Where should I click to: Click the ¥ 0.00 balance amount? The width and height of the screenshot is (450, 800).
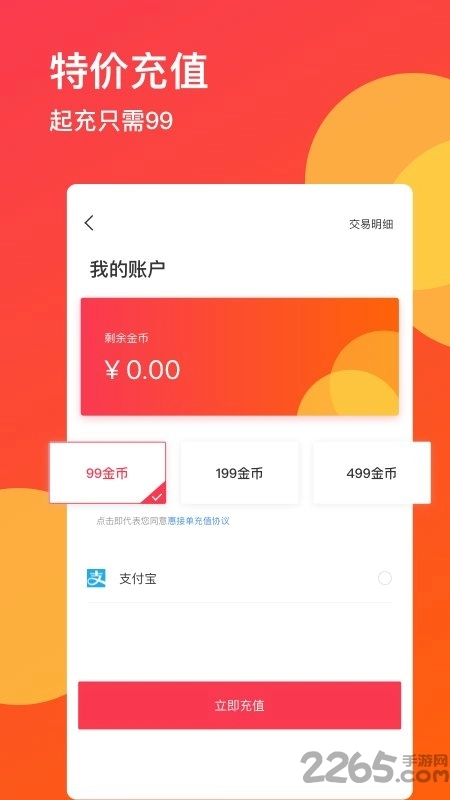point(142,370)
